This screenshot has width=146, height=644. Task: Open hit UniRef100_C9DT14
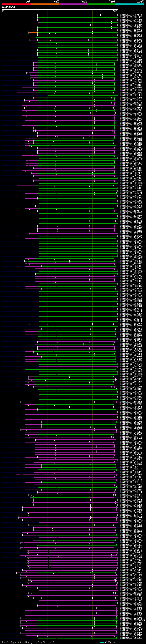(x=131, y=321)
